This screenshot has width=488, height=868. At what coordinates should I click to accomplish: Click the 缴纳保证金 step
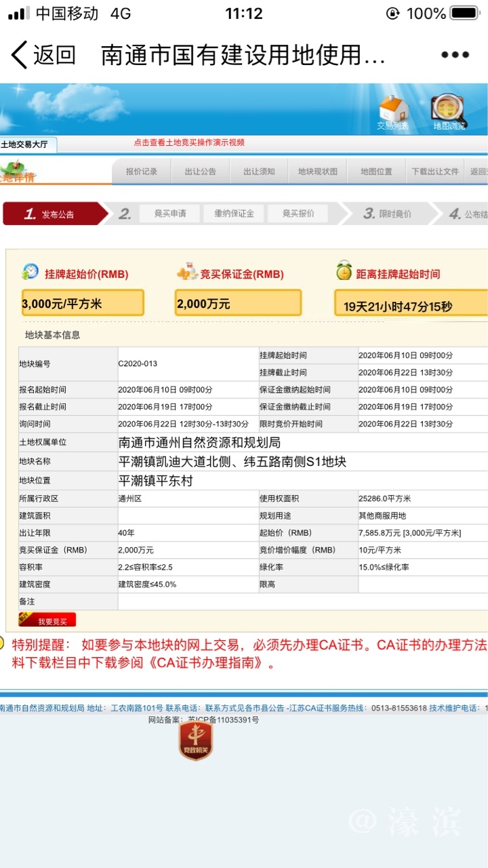tap(234, 214)
